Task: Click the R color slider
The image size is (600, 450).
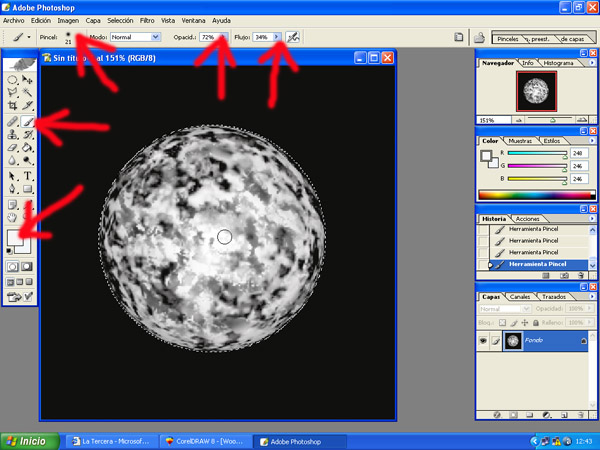Action: pos(537,153)
